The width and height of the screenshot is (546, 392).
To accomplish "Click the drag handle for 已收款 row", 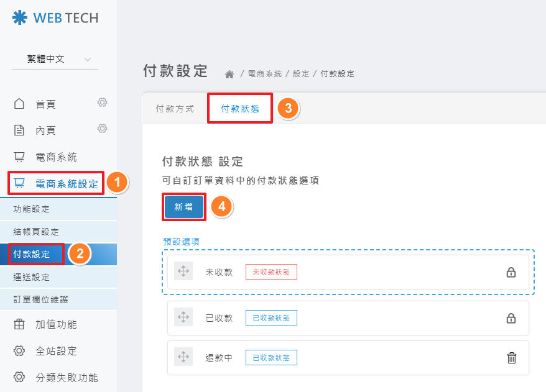I will (x=183, y=317).
